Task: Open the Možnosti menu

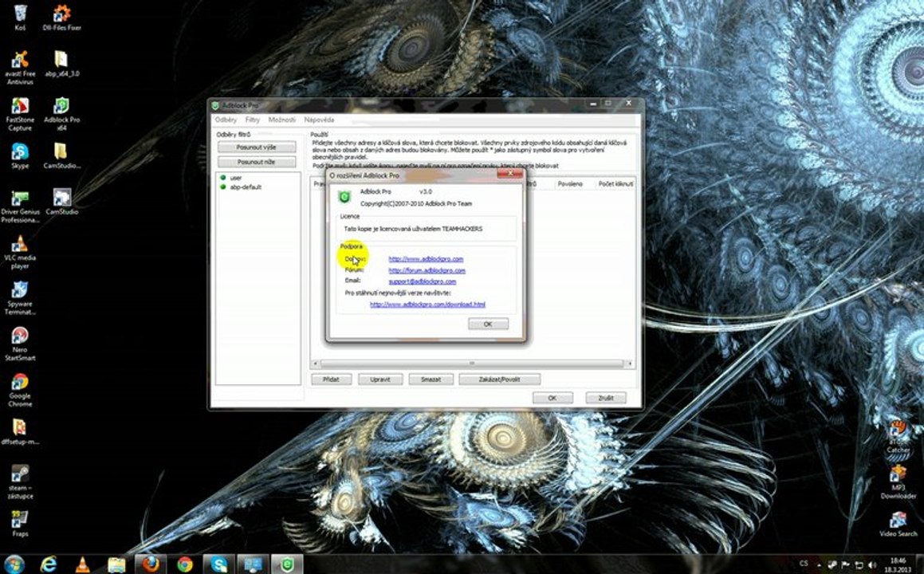Action: coord(282,120)
